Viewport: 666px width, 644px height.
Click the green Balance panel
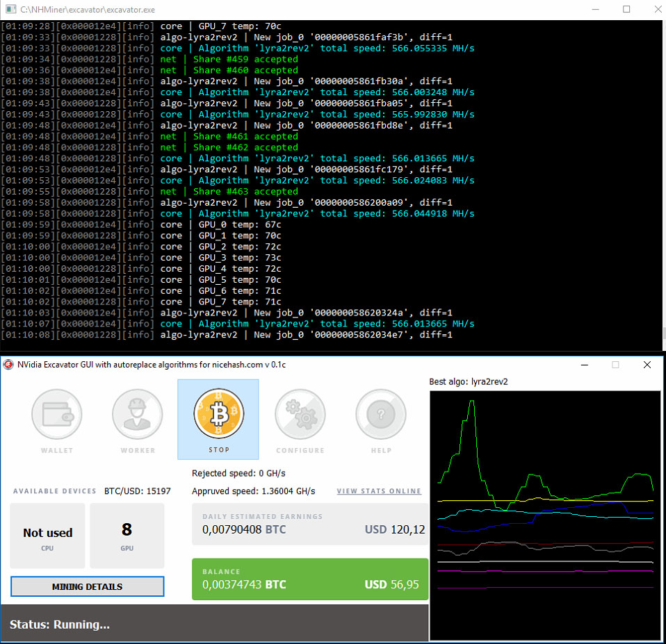pyautogui.click(x=310, y=579)
